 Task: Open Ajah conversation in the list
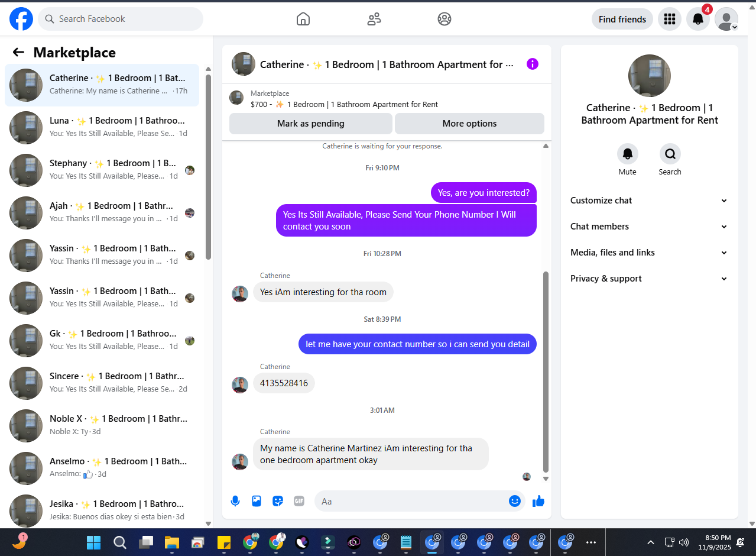pos(102,213)
